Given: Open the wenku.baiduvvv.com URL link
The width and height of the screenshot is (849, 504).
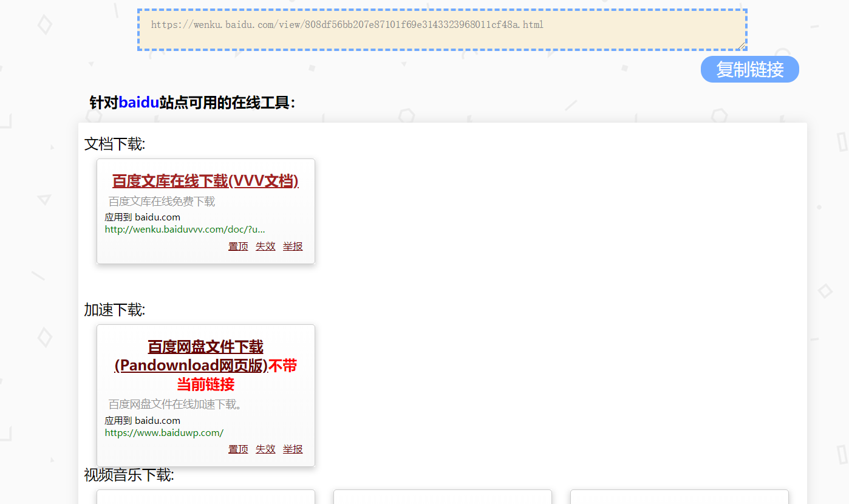Looking at the screenshot, I should pos(183,229).
